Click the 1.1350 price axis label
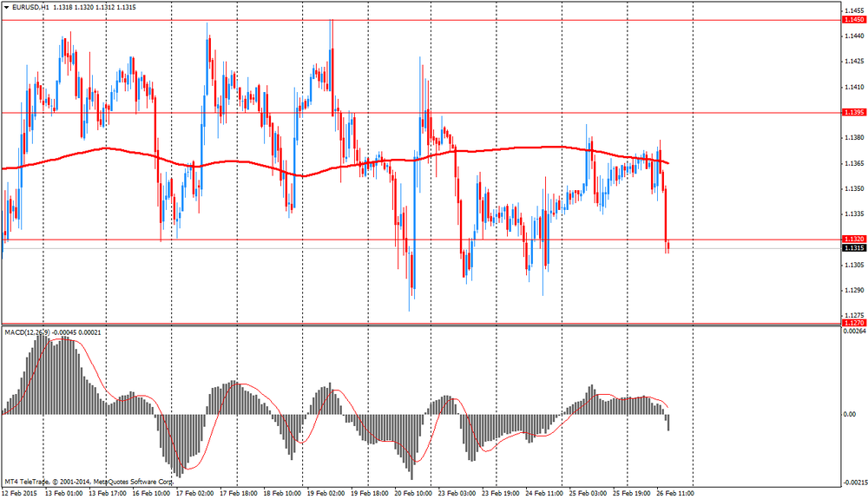 click(x=854, y=188)
